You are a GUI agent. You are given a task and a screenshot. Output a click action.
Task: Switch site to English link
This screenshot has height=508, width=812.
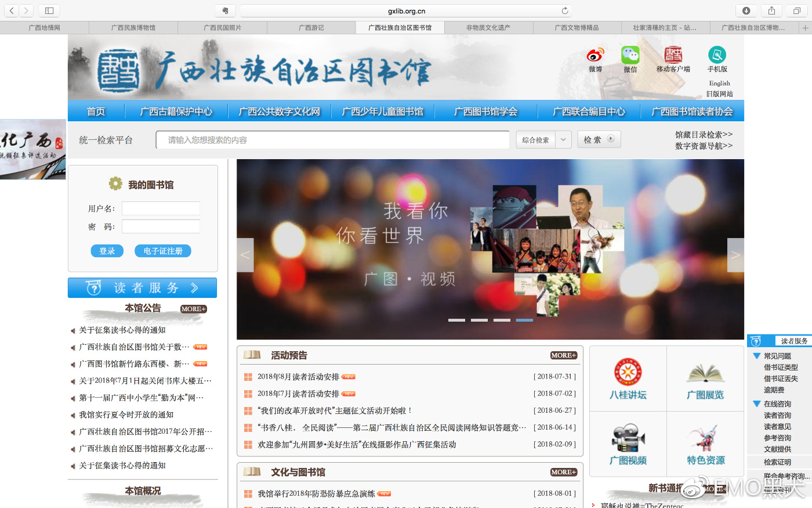click(719, 83)
